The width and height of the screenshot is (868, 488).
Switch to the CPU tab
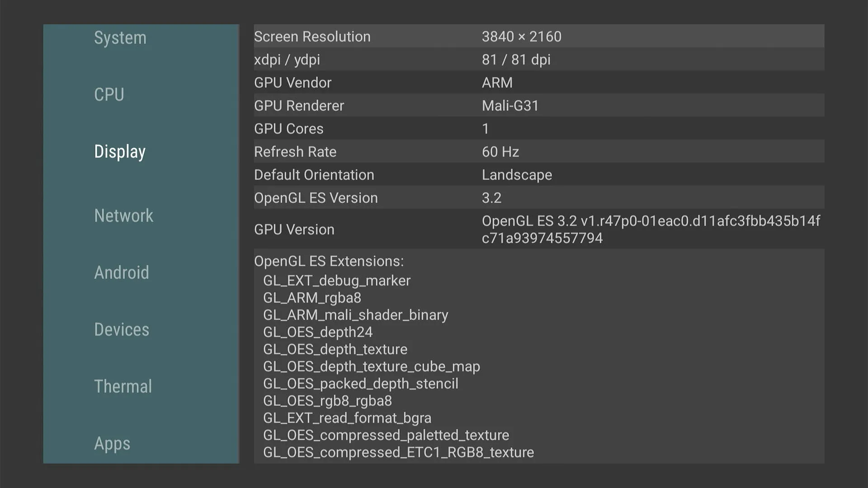click(109, 95)
